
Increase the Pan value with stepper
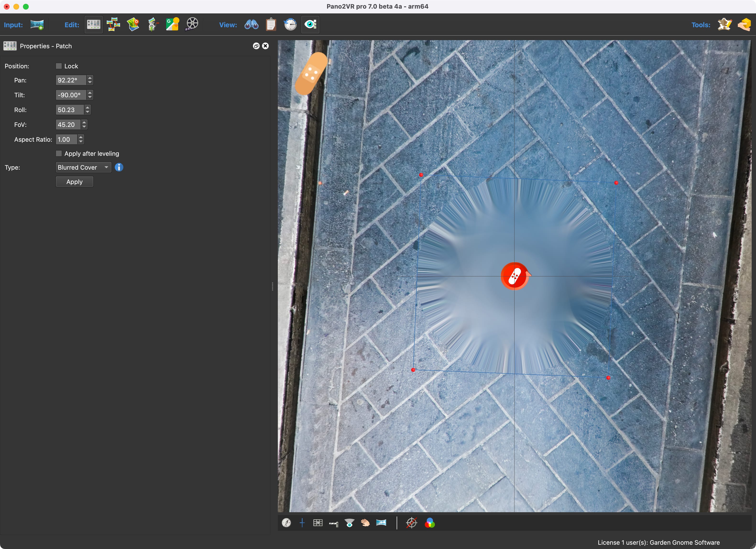tap(90, 78)
